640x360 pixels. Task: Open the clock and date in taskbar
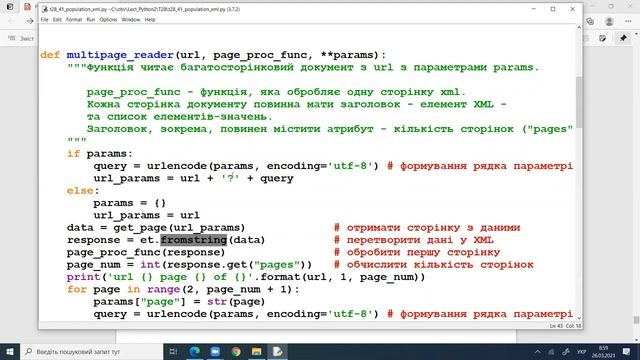603,352
